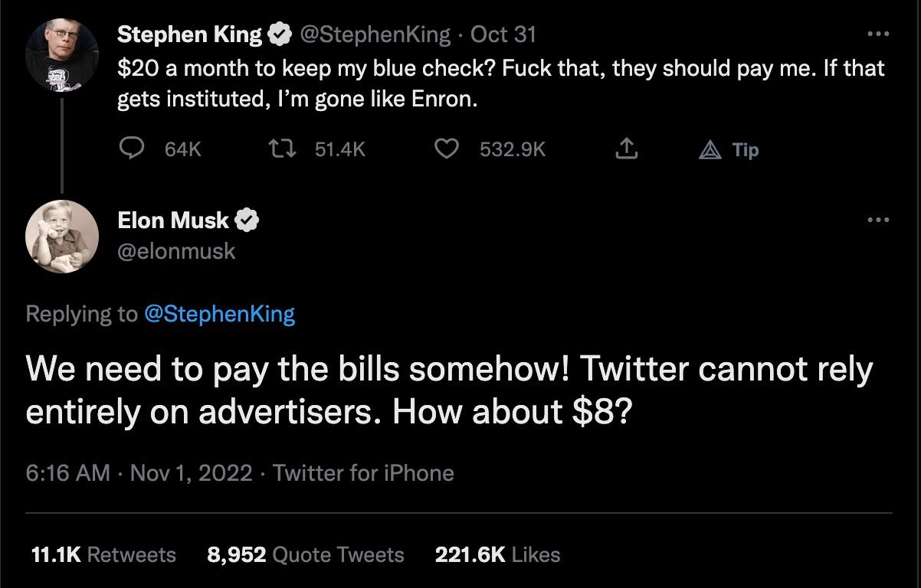Click the @StephenKing mention link in reply

tap(219, 314)
